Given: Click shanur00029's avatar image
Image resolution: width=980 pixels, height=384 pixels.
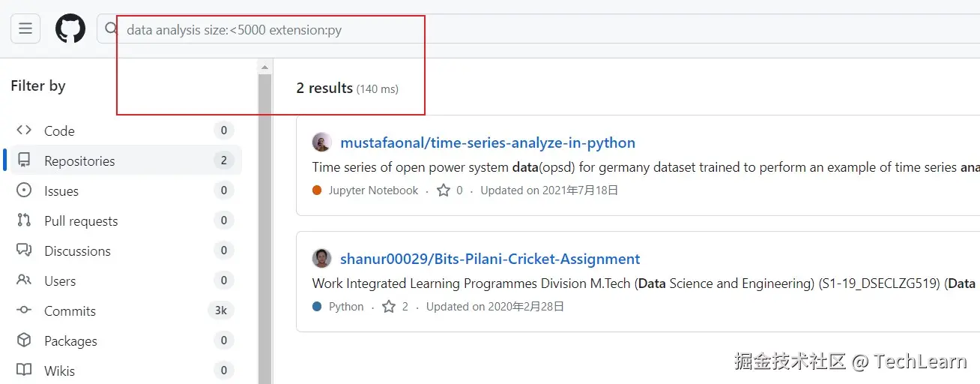Looking at the screenshot, I should tap(322, 259).
